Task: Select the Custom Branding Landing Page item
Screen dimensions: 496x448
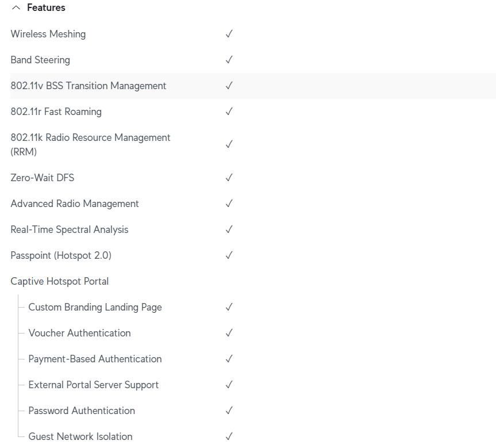Action: point(95,307)
